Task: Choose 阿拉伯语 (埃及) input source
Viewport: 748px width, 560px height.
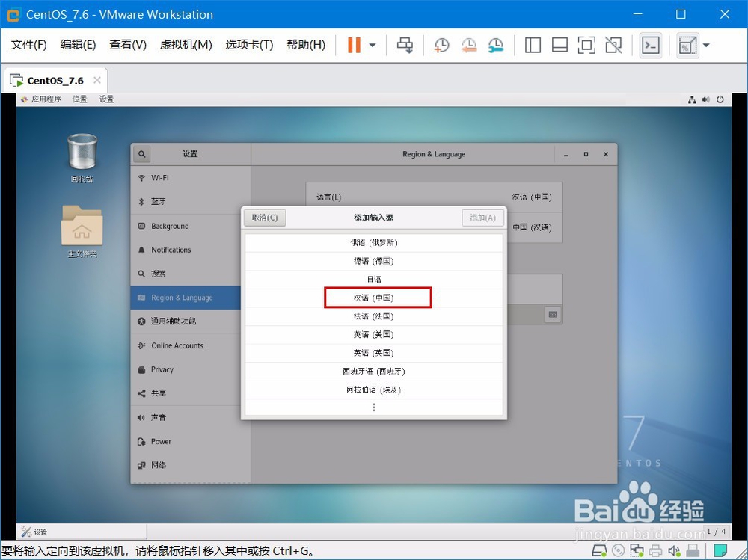Action: [374, 390]
